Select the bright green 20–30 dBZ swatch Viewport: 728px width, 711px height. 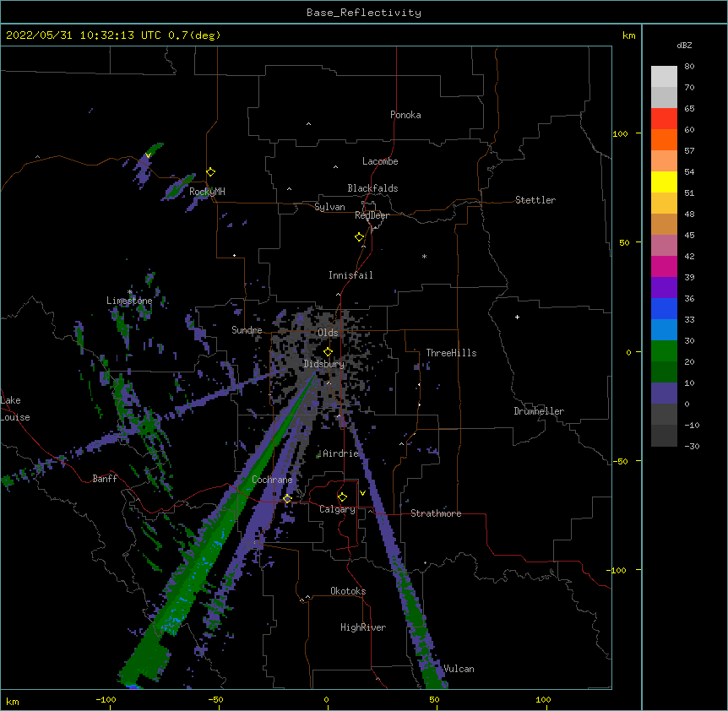pyautogui.click(x=664, y=351)
